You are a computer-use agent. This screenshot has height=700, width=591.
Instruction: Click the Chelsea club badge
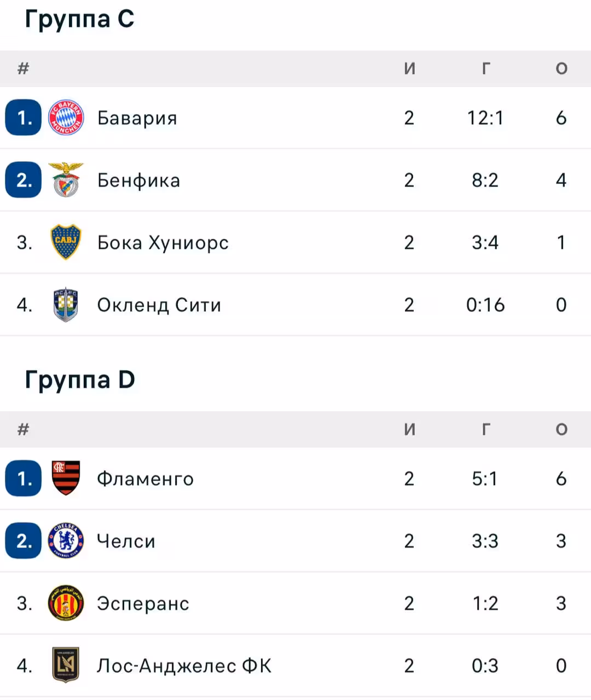(66, 541)
